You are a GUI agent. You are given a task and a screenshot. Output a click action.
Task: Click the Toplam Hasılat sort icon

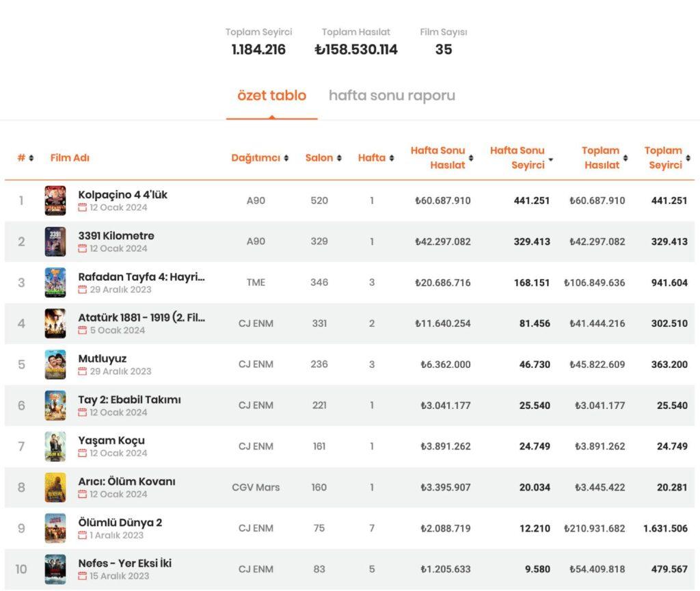(x=625, y=159)
